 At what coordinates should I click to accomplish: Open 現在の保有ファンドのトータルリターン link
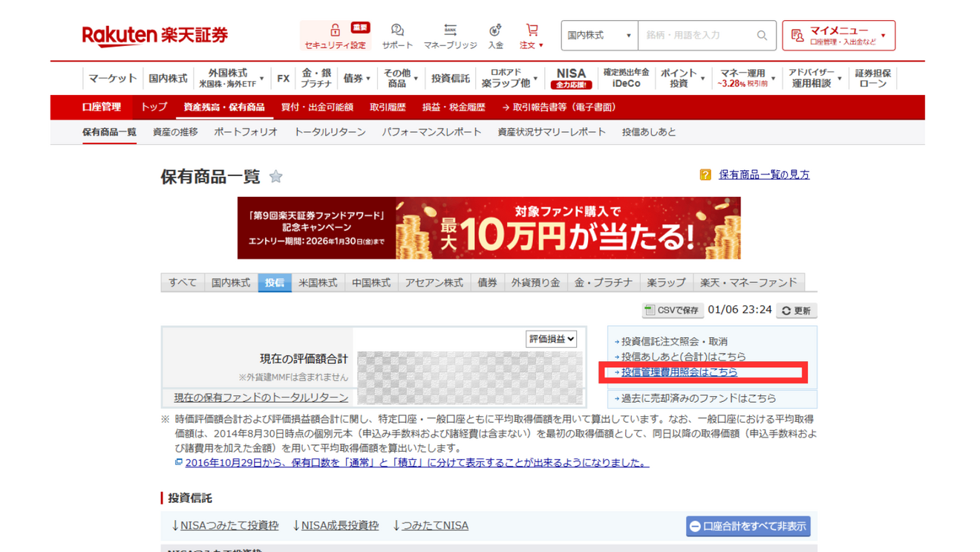(261, 398)
